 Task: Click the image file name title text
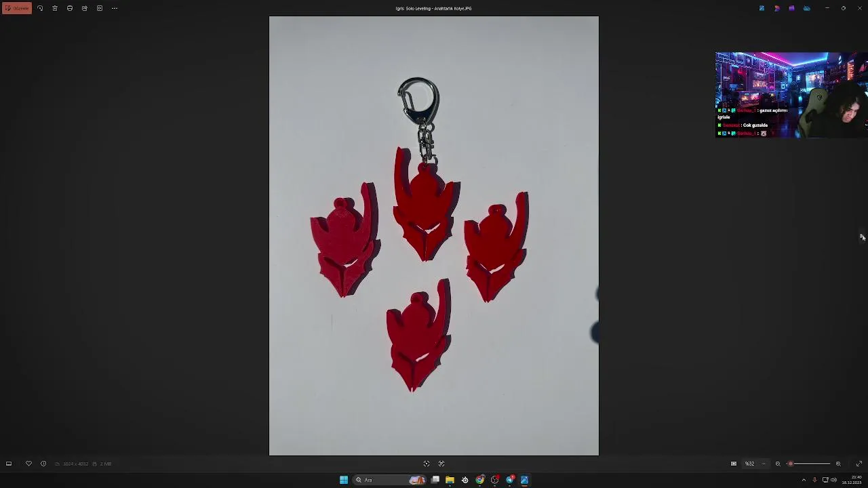(x=434, y=8)
